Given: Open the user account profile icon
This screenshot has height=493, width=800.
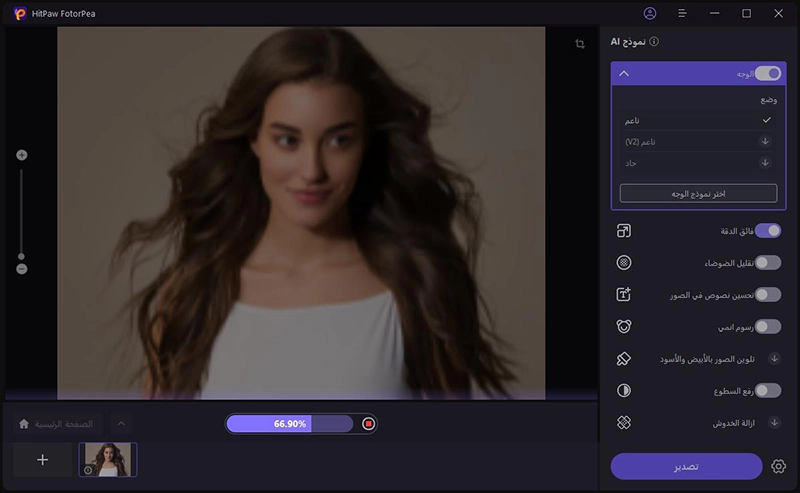Looking at the screenshot, I should click(x=650, y=13).
